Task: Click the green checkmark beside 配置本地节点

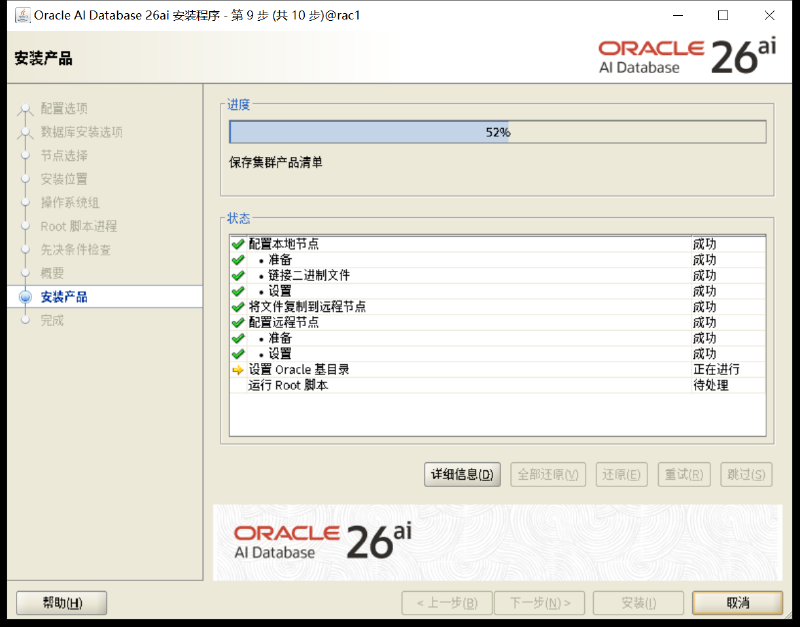Action: (x=238, y=244)
